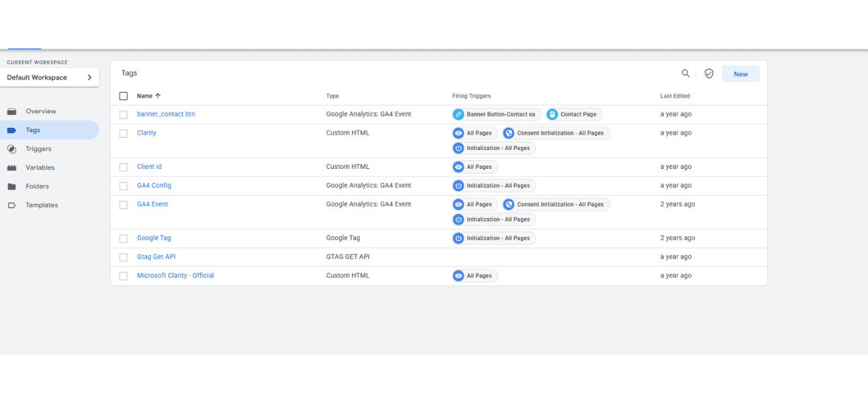Click the Variables sidebar icon
Viewport: 868px width, 397px height.
11,168
